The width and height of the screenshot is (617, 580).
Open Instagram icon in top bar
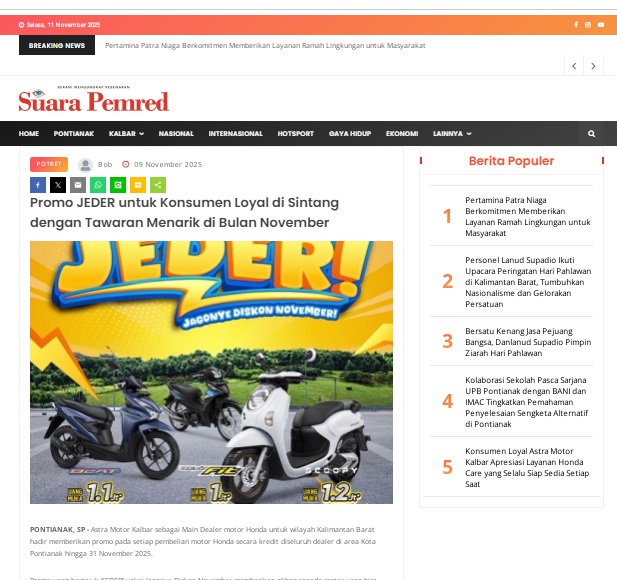(588, 25)
